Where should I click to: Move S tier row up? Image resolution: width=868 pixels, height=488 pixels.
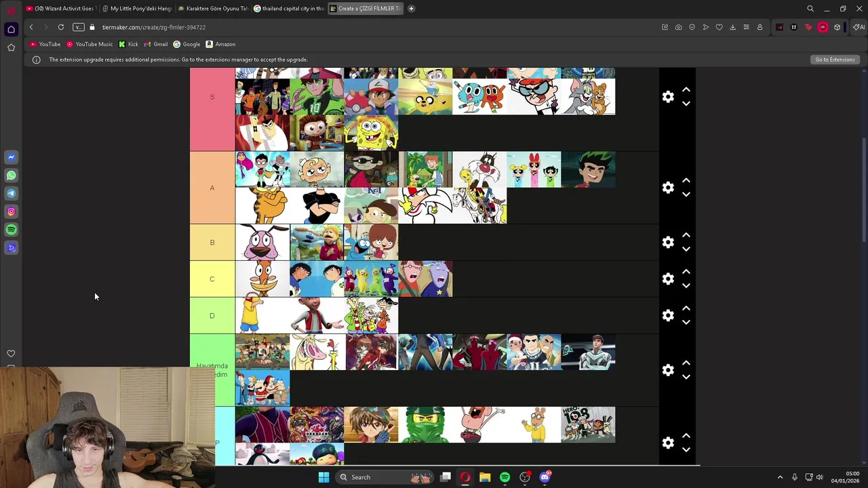click(686, 89)
